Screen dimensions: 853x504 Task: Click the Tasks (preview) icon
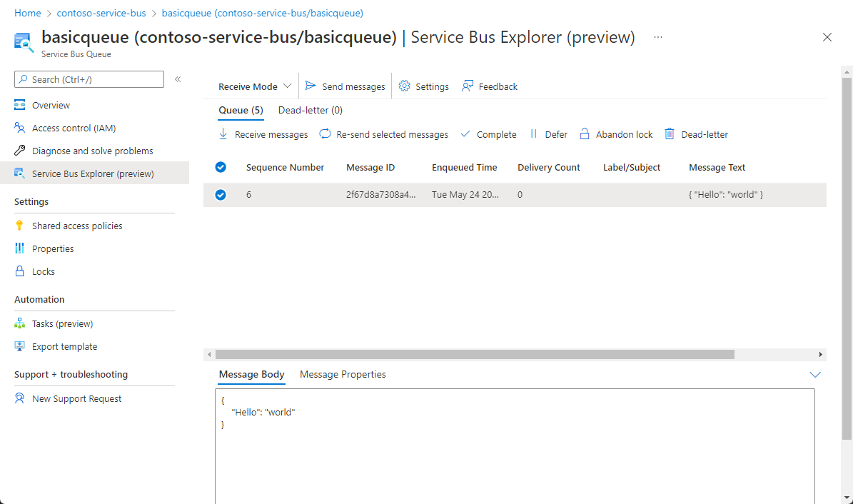coord(19,323)
